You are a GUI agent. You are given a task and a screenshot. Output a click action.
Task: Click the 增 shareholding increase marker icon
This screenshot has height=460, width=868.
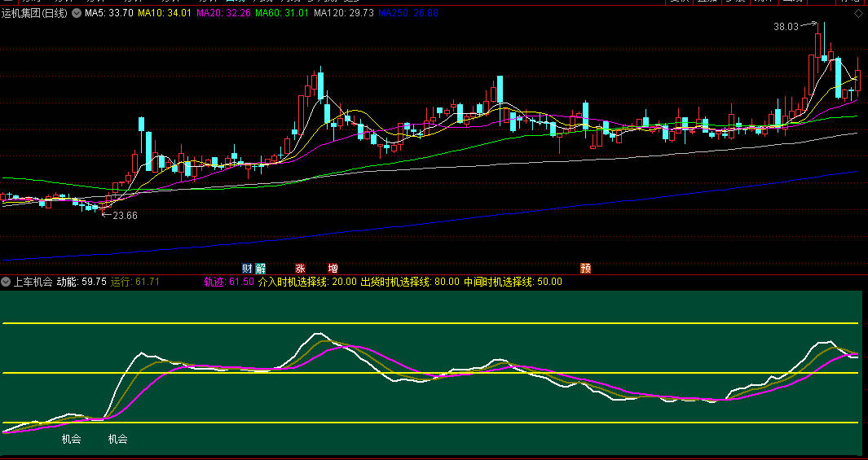(x=333, y=268)
